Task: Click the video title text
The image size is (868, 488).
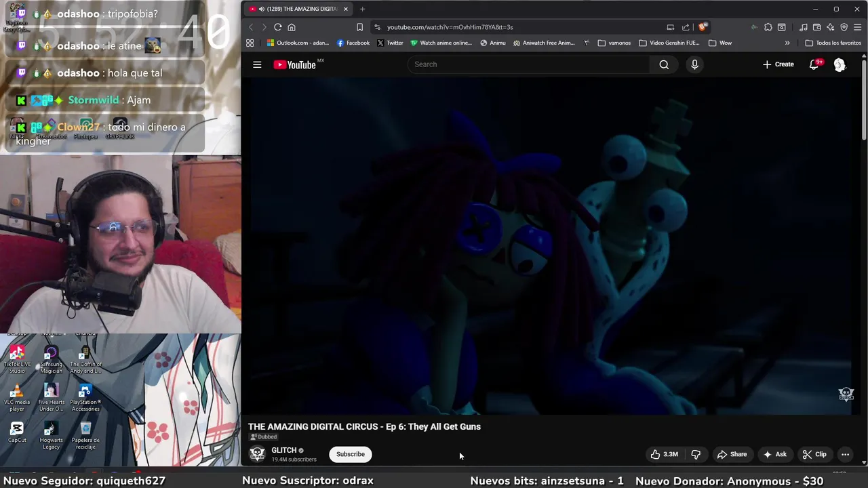Action: point(364,426)
